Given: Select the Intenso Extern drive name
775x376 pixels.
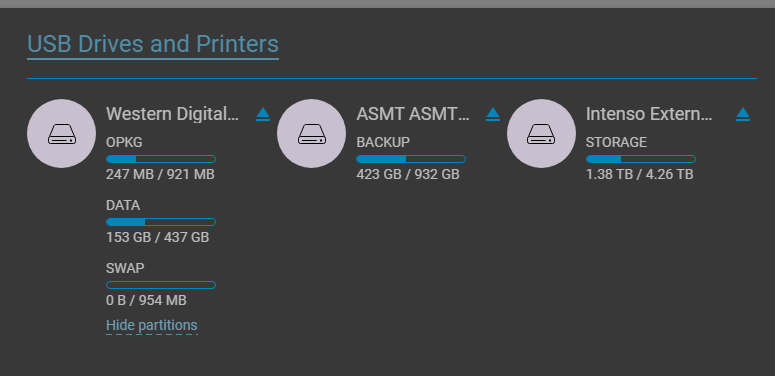Looking at the screenshot, I should 649,114.
